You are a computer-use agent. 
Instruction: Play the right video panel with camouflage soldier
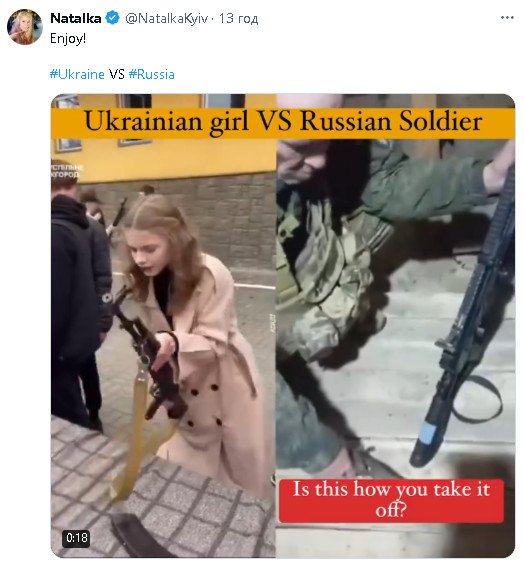click(396, 324)
